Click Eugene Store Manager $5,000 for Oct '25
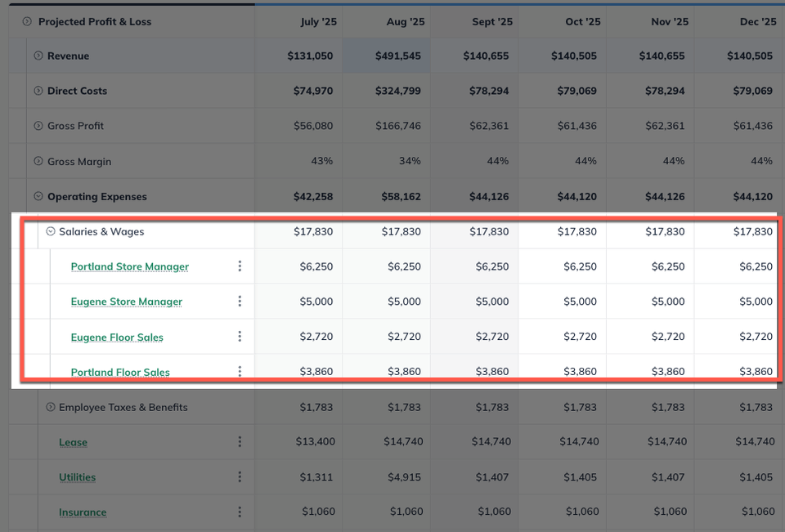 [581, 302]
